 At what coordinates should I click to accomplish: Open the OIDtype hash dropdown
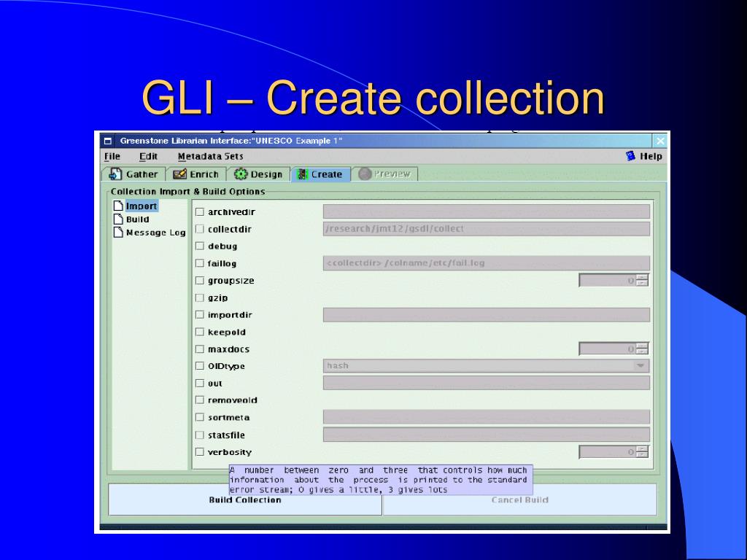(640, 366)
